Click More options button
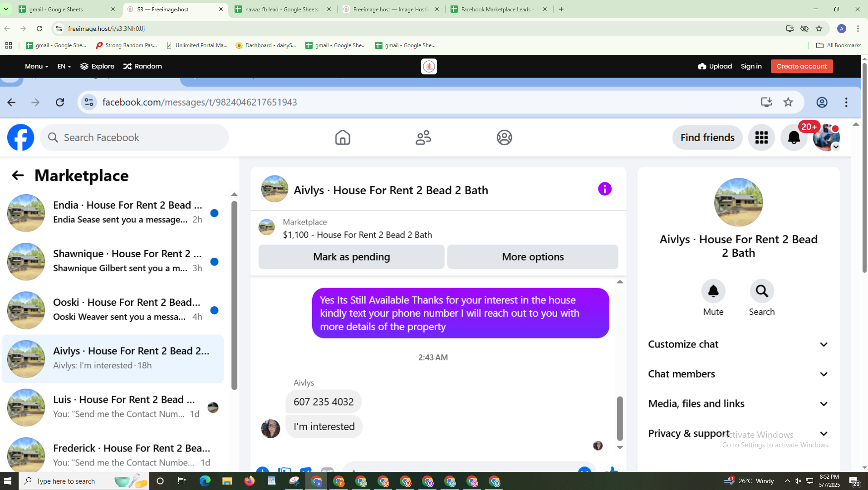Viewport: 868px width, 490px height. pos(533,257)
